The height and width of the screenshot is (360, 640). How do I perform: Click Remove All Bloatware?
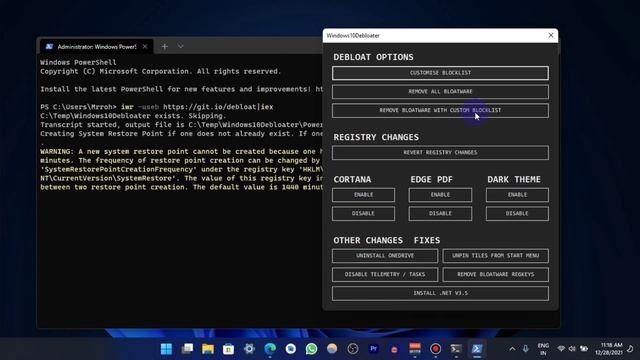440,92
